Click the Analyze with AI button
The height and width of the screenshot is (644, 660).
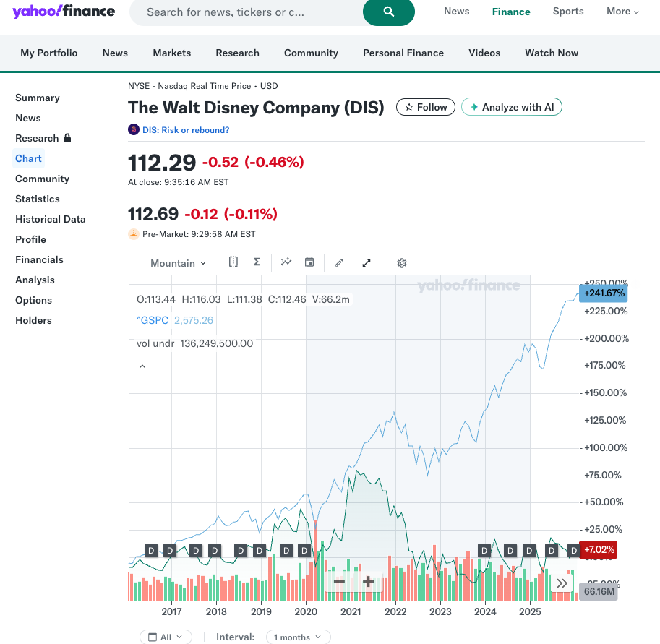tap(511, 107)
